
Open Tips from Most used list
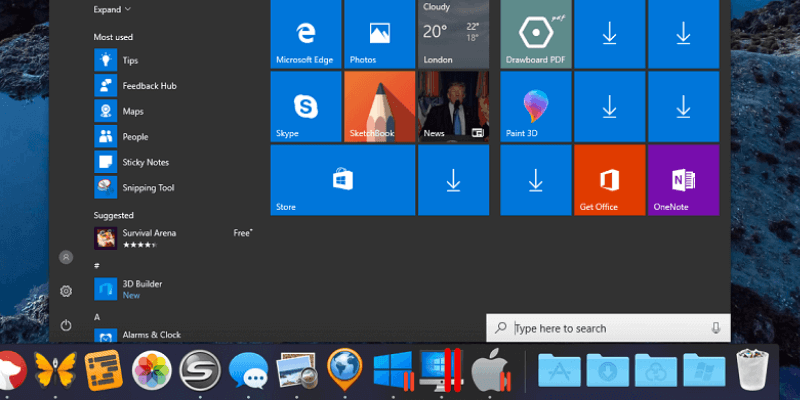[173, 60]
